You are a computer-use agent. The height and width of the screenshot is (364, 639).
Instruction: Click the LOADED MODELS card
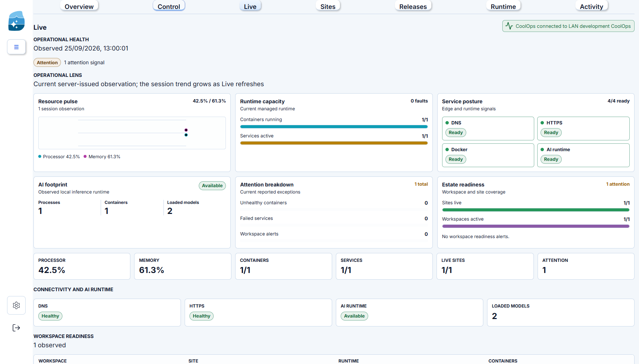point(561,312)
